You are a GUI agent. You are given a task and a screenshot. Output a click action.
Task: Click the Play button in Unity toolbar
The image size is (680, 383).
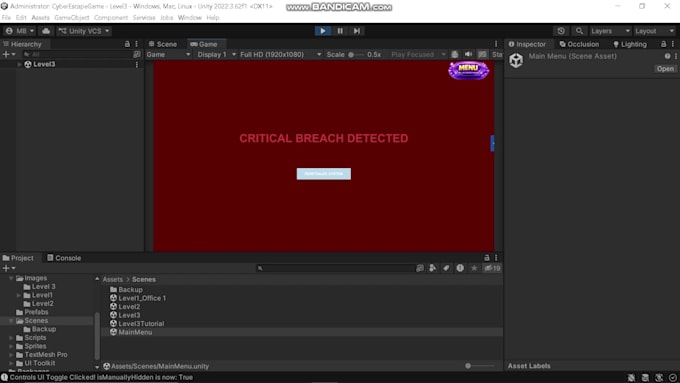point(323,31)
